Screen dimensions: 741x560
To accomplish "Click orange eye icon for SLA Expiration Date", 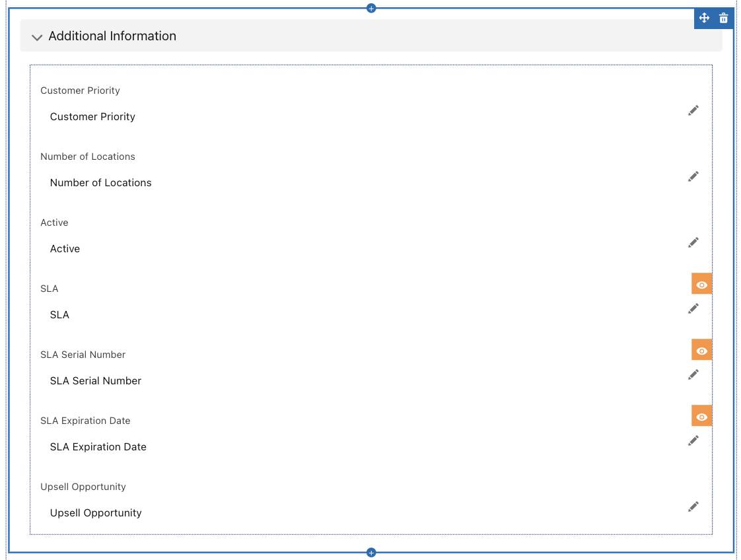I will [702, 417].
